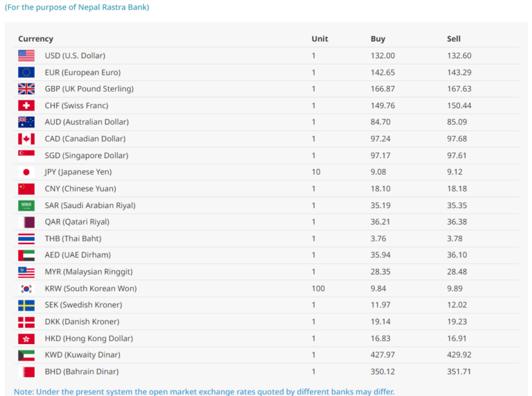Click the Hong Kong flag icon
This screenshot has height=396, width=532.
[x=26, y=338]
